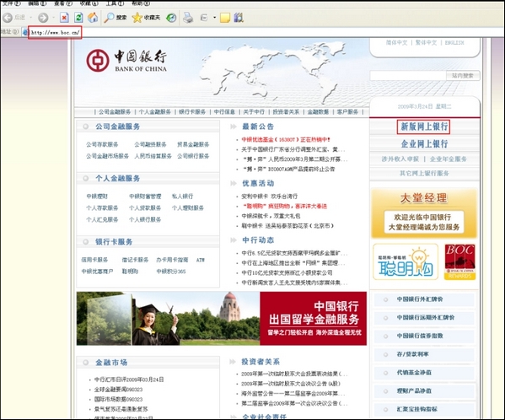
Task: Click the Research books icon
Action: click(x=239, y=18)
